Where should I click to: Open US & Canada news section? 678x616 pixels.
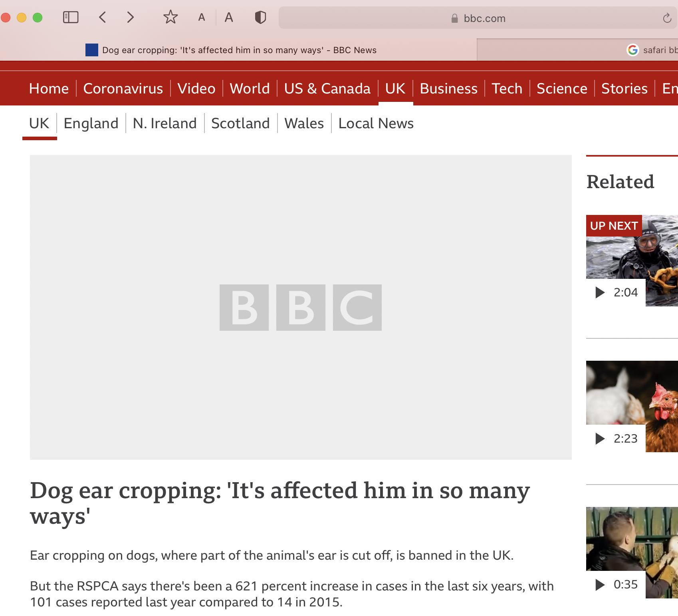tap(327, 88)
